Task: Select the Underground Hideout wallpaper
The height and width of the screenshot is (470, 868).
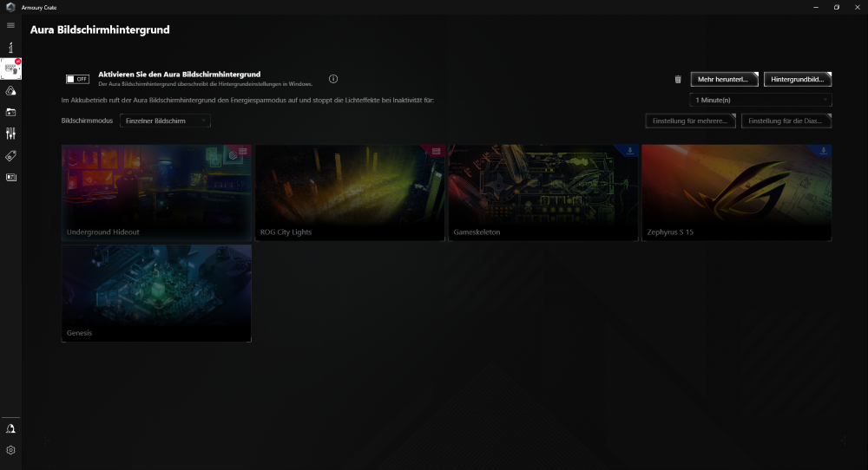Action: click(156, 193)
